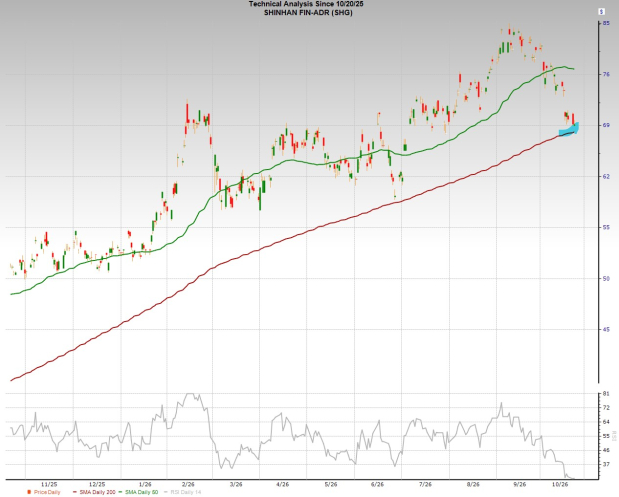
Task: Select the Price Daily legend label
Action: (x=47, y=492)
